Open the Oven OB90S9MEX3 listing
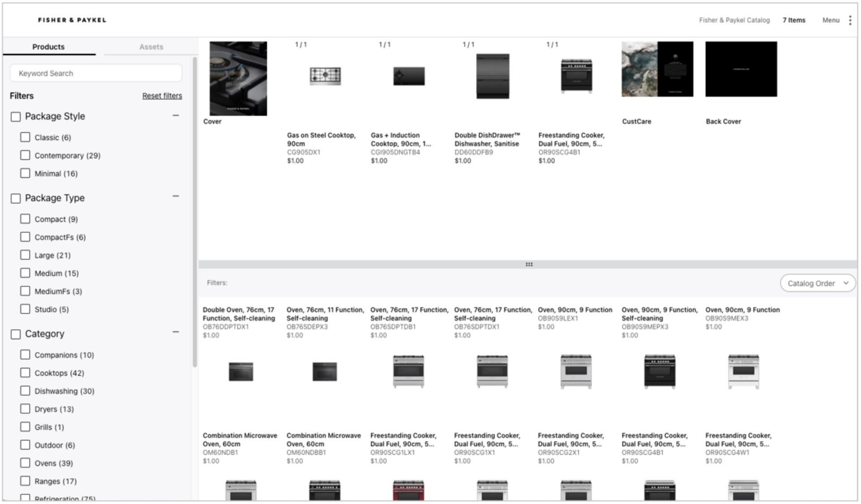Viewport: 861px width, 504px height. click(x=743, y=318)
